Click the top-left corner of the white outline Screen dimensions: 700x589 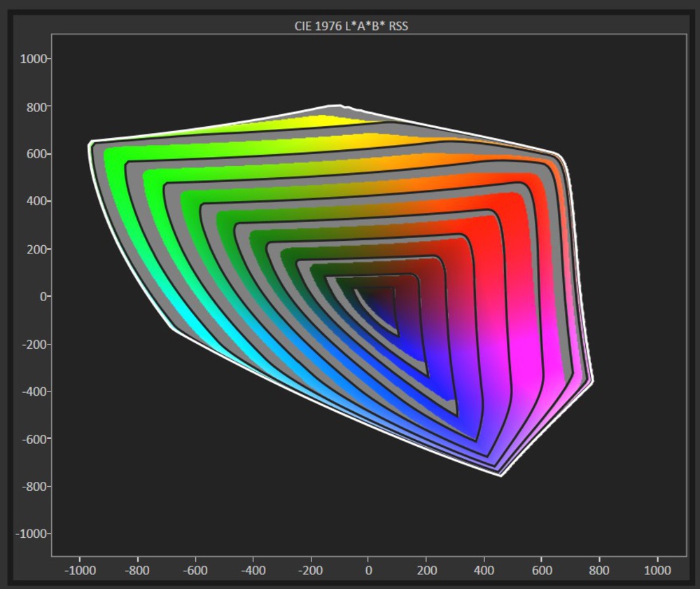[x=90, y=143]
